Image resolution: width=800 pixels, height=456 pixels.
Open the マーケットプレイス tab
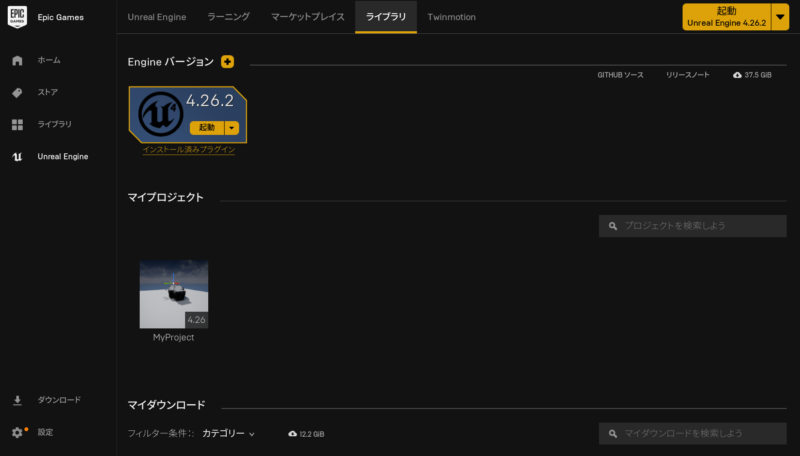[308, 17]
